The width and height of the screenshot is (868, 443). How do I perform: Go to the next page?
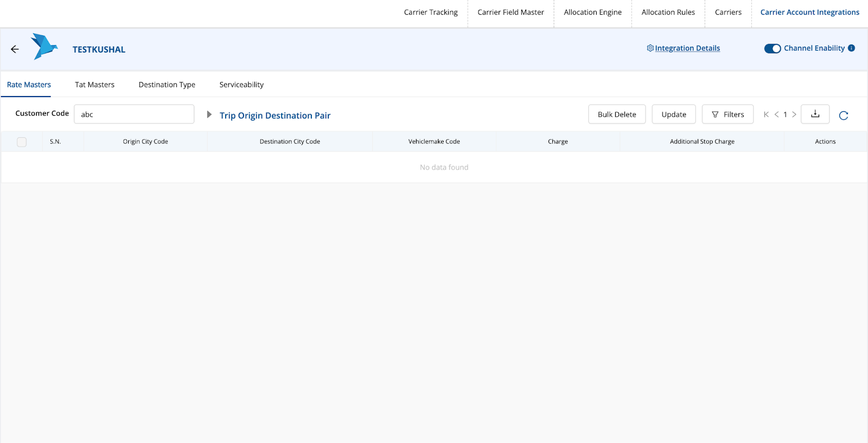[x=794, y=115]
